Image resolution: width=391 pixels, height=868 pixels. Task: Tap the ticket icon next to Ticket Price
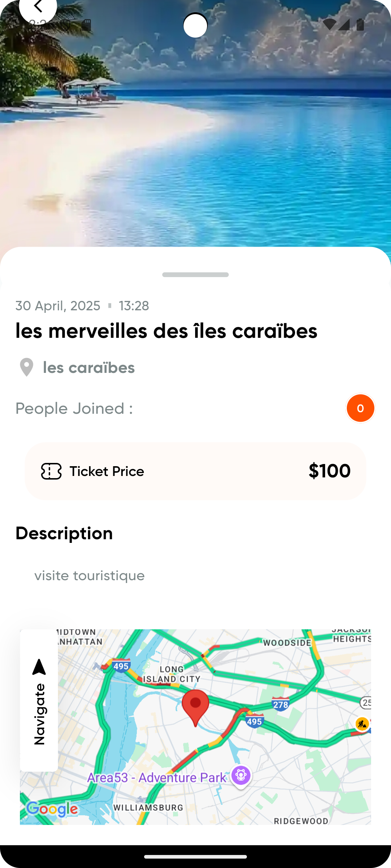(51, 471)
